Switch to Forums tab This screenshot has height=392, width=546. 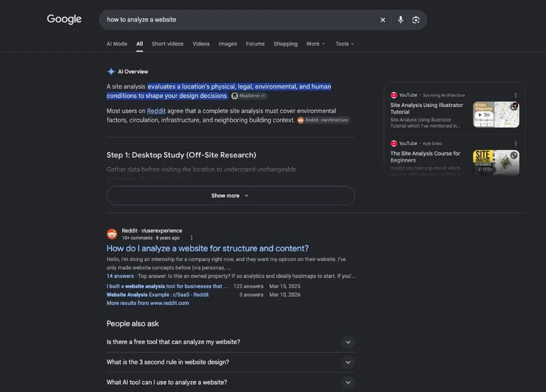[255, 44]
